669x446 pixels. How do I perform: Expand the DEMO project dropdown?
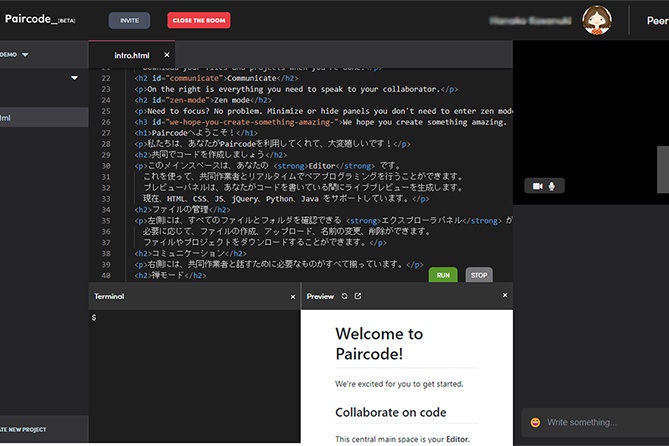[25, 55]
